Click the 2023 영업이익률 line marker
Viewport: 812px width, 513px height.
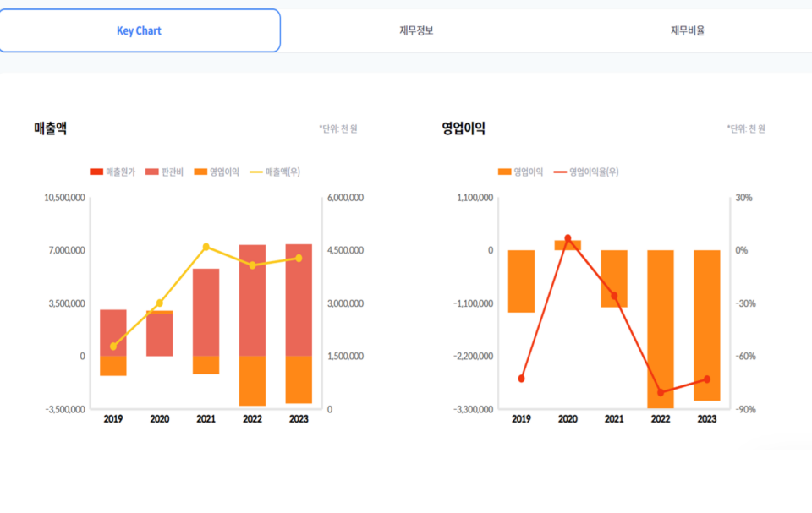tap(707, 379)
